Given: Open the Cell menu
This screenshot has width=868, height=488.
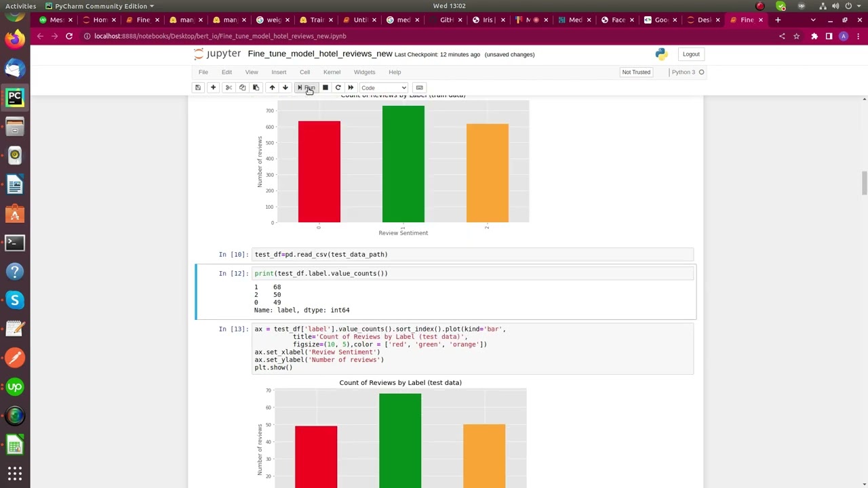Looking at the screenshot, I should point(304,72).
